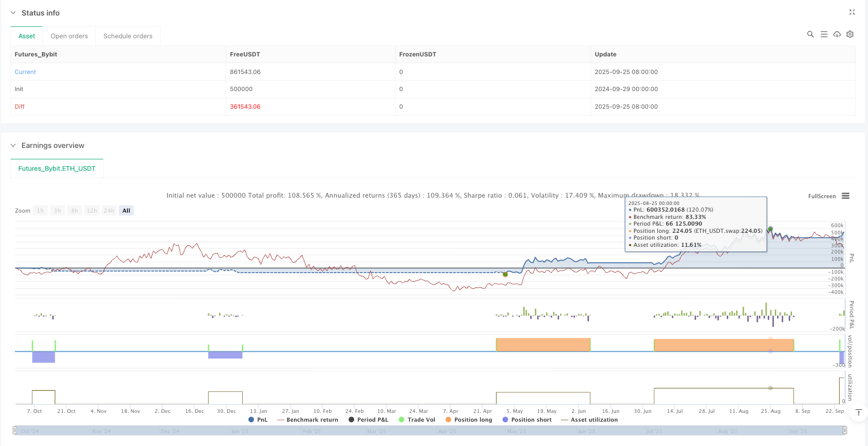Click the collapse arrows icon at top right
Viewport: 868px width, 446px height.
pyautogui.click(x=852, y=12)
